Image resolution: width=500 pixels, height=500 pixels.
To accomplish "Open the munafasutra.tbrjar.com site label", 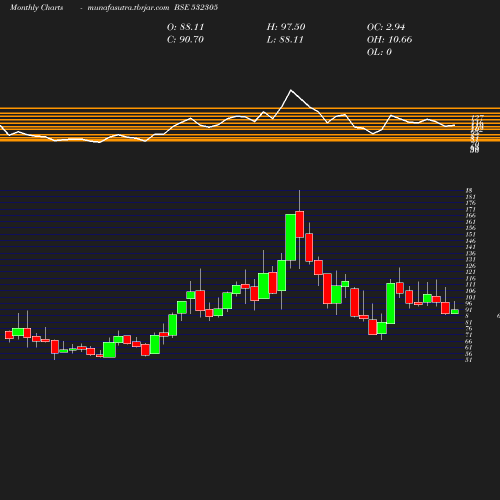I will tap(128, 8).
